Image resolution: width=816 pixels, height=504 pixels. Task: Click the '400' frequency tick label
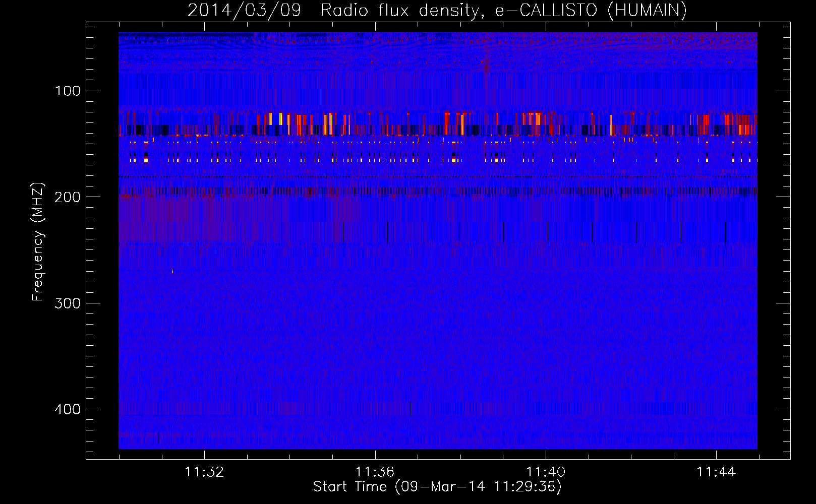68,409
